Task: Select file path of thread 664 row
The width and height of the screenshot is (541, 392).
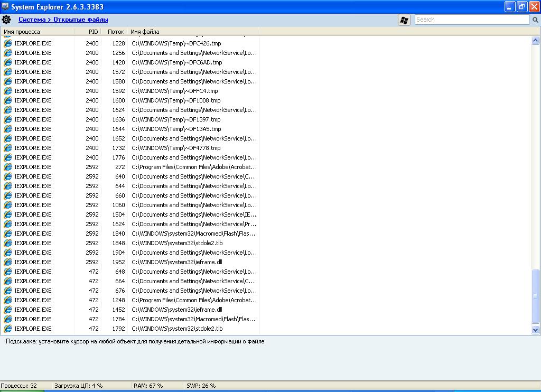Action: point(193,281)
